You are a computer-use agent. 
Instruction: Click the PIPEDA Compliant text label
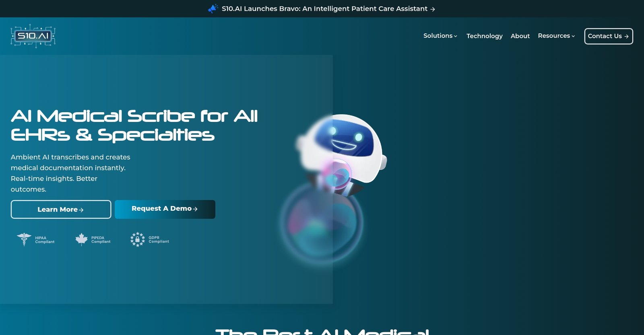(101, 240)
